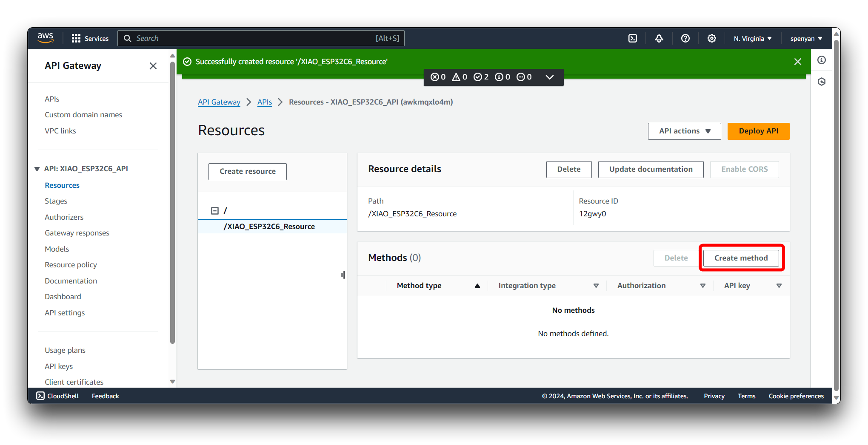Open Resource policy in the sidebar
868x445 pixels.
(x=71, y=265)
